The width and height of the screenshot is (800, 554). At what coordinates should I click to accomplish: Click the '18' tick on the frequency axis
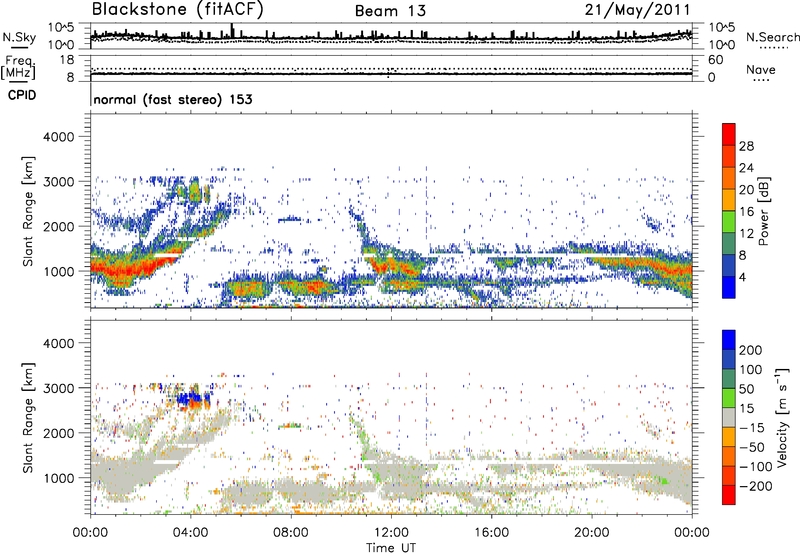(67, 60)
